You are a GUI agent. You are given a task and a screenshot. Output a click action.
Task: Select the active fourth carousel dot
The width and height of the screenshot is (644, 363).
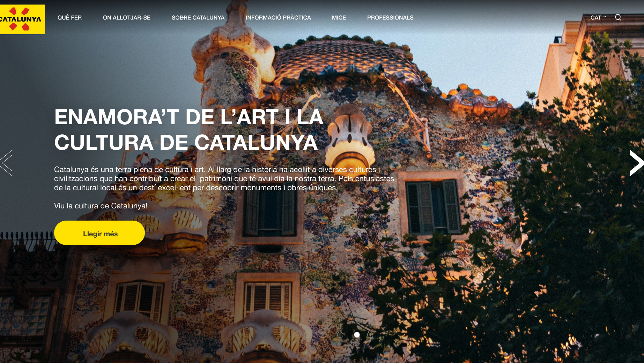pos(357,335)
